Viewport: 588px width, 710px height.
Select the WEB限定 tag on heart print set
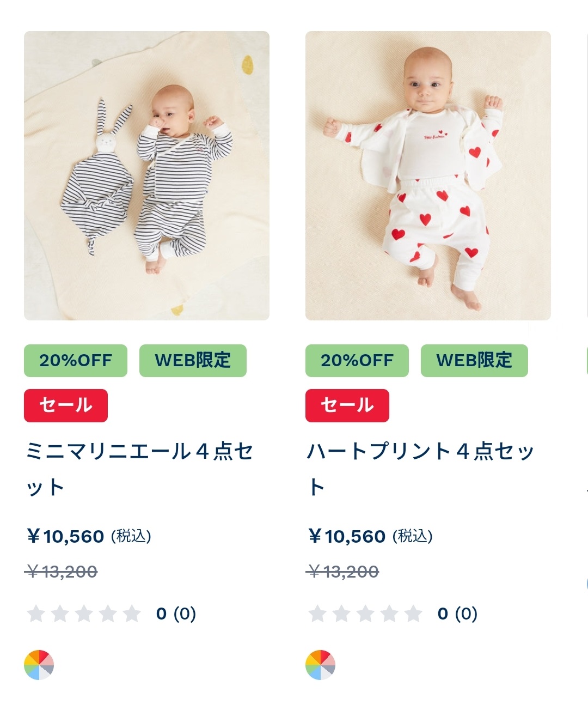tap(474, 360)
